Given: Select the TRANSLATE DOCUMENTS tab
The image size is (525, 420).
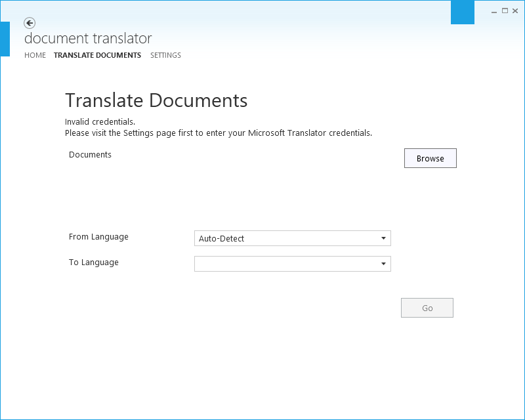Looking at the screenshot, I should 97,55.
